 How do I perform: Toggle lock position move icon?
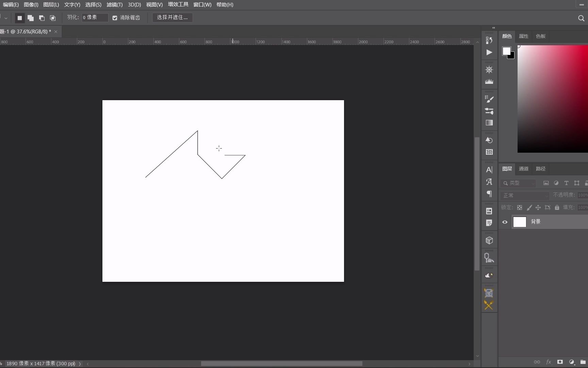(x=538, y=208)
